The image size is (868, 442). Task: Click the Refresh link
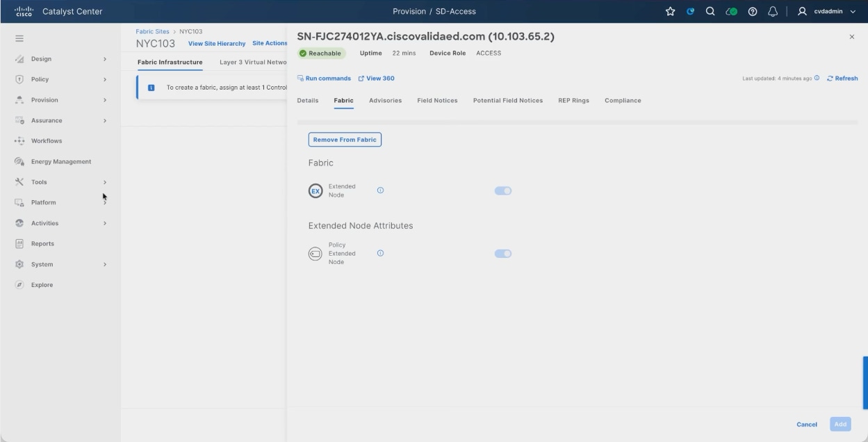pos(842,79)
